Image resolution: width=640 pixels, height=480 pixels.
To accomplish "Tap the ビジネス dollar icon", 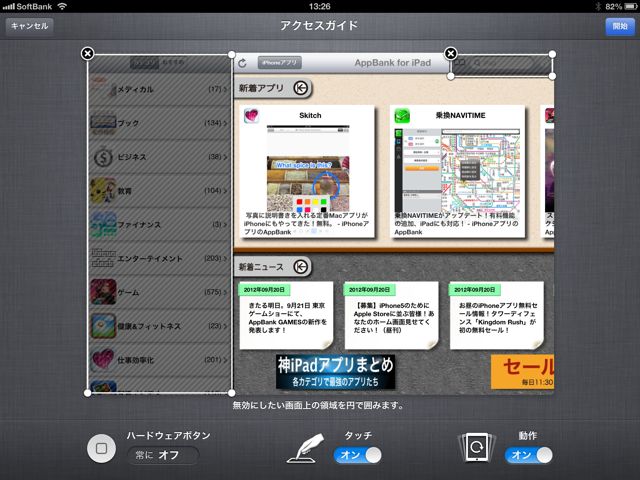I will coord(103,157).
